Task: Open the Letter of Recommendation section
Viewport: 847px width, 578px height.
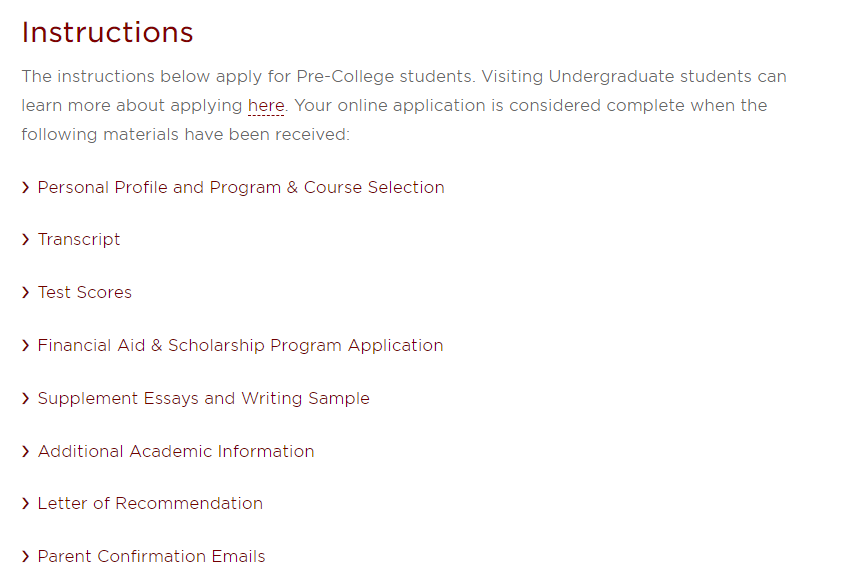Action: pyautogui.click(x=150, y=504)
